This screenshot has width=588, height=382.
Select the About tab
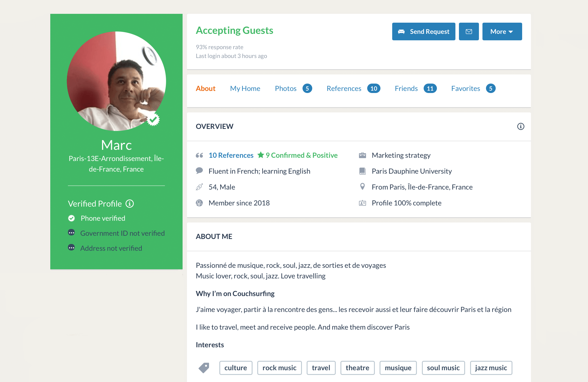(205, 88)
